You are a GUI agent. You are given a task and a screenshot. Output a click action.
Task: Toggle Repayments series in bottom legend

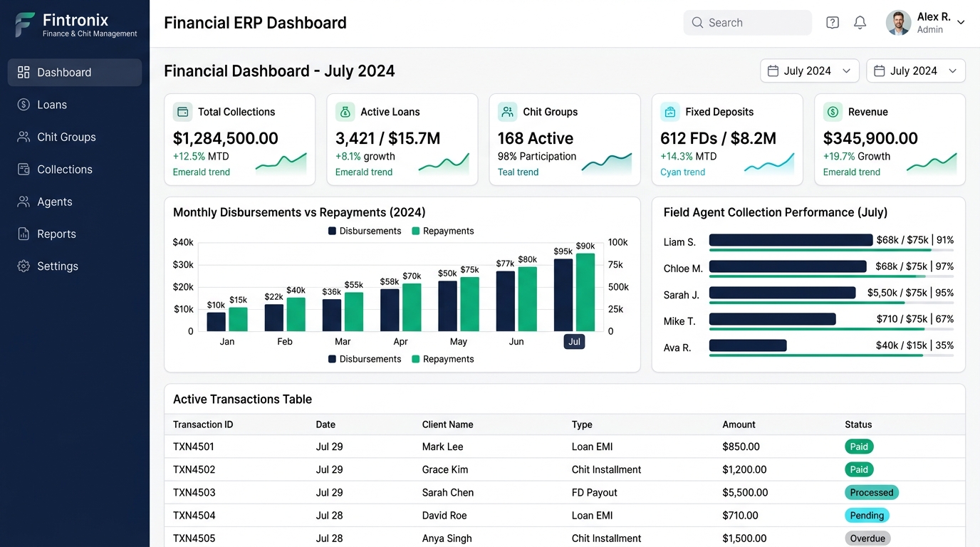(443, 359)
